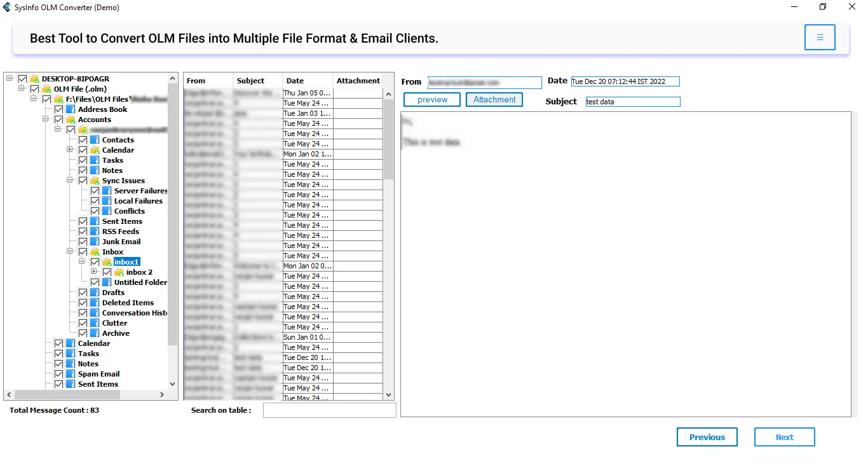868x463 pixels.
Task: Click the Contacts folder icon
Action: [x=95, y=140]
